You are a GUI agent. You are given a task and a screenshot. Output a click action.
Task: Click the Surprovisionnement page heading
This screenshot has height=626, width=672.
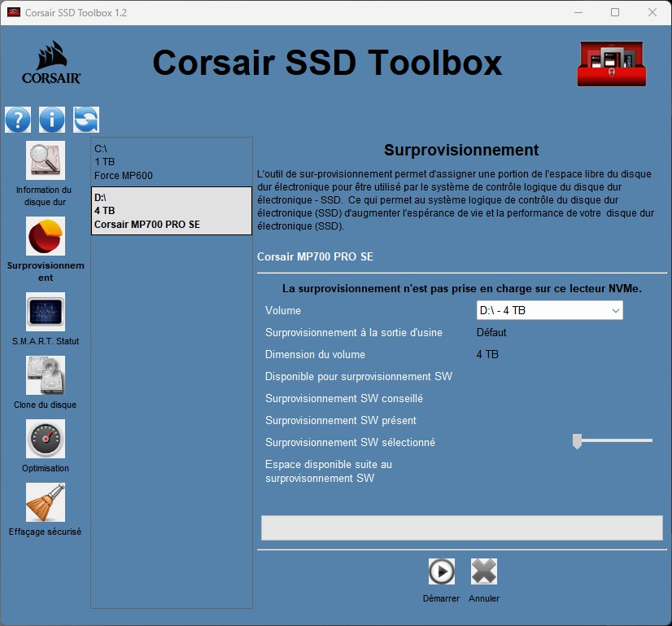pyautogui.click(x=461, y=150)
